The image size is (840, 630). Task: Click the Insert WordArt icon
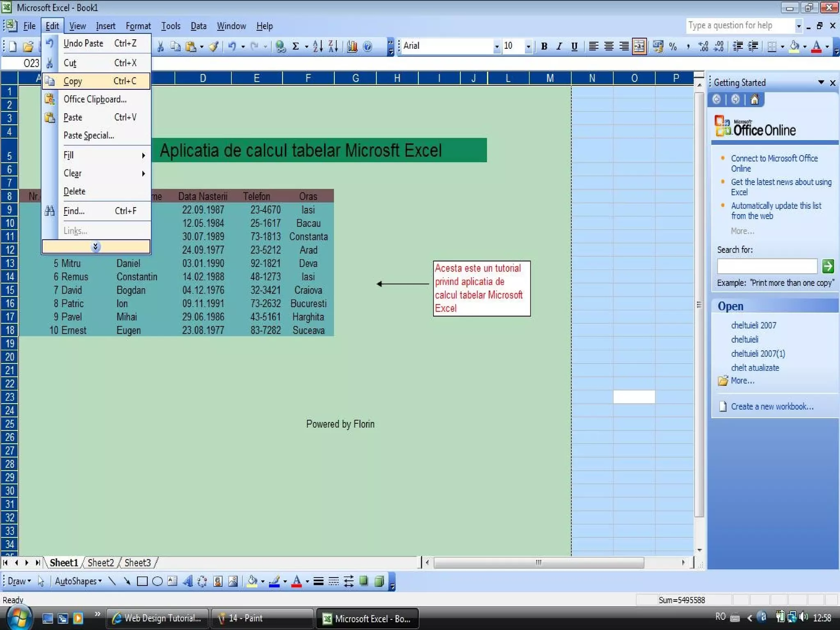click(187, 581)
